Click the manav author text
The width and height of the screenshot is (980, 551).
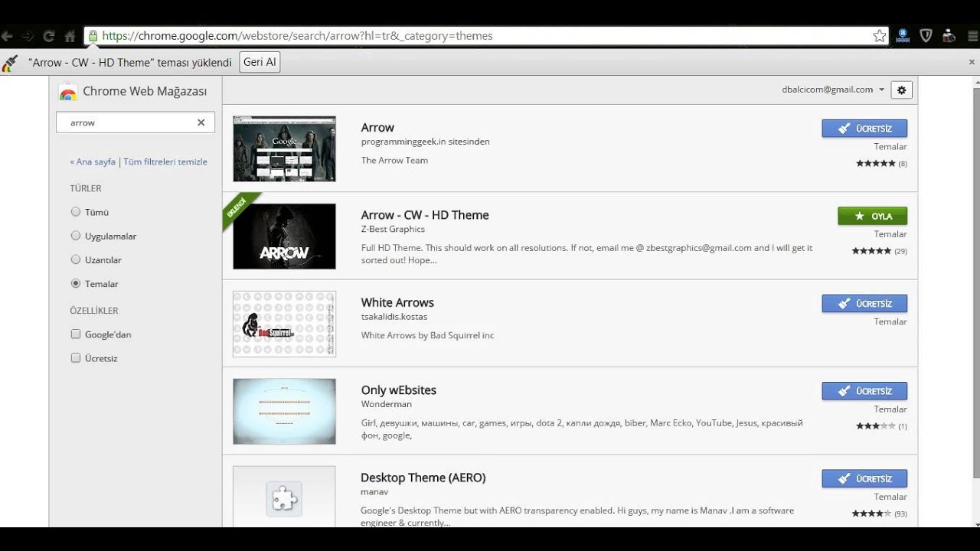point(374,491)
